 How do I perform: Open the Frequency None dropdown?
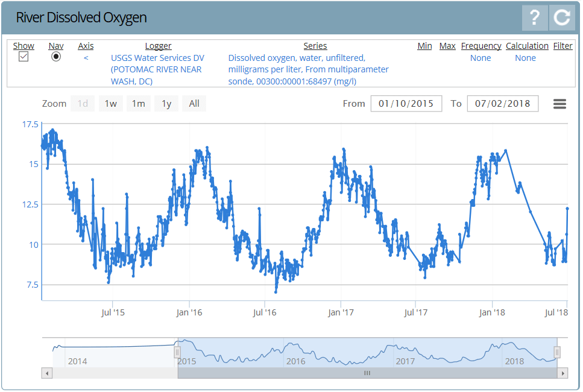coord(481,58)
